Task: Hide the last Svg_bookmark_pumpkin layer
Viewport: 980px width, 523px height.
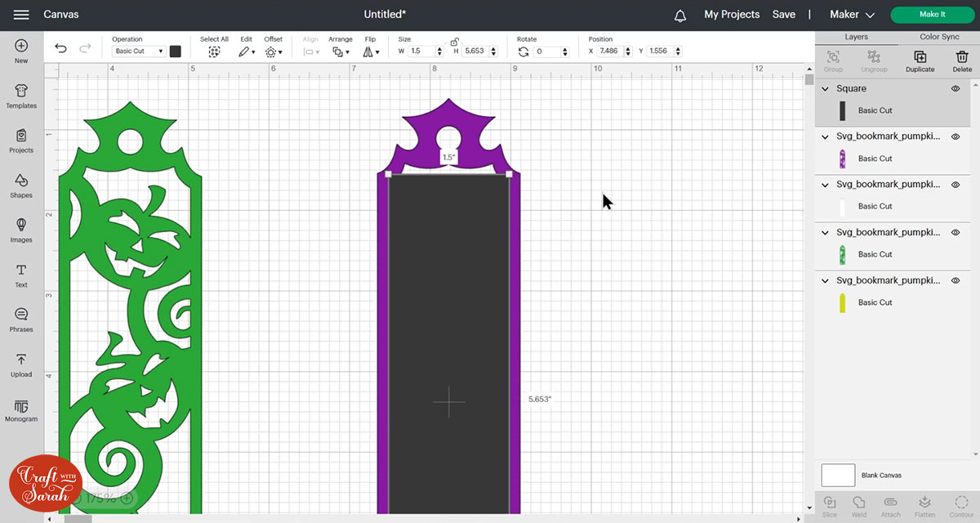Action: click(955, 280)
